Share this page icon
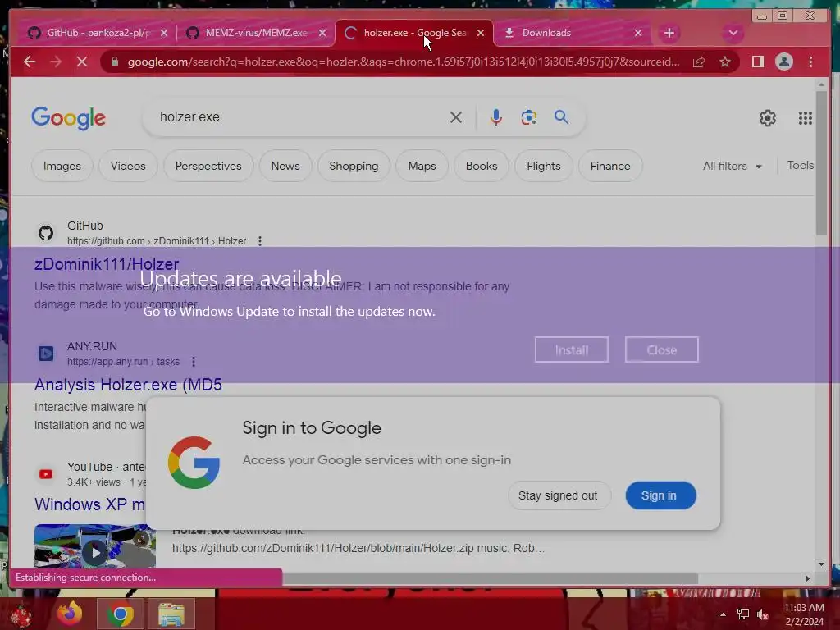The image size is (840, 630). pos(699,62)
